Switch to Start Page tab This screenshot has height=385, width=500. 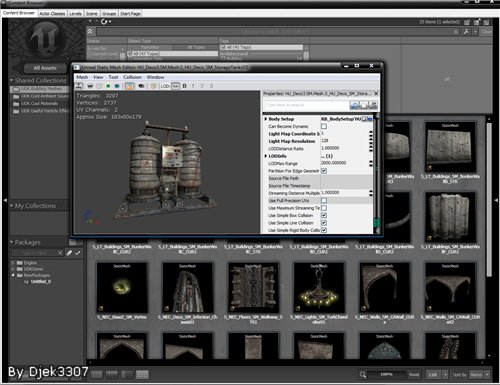tap(130, 14)
